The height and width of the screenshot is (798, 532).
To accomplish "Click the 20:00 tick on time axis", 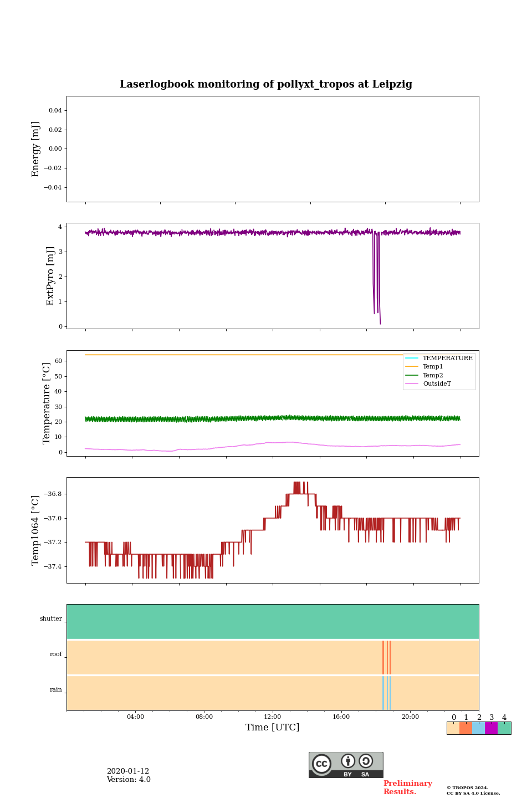I will pos(410,717).
